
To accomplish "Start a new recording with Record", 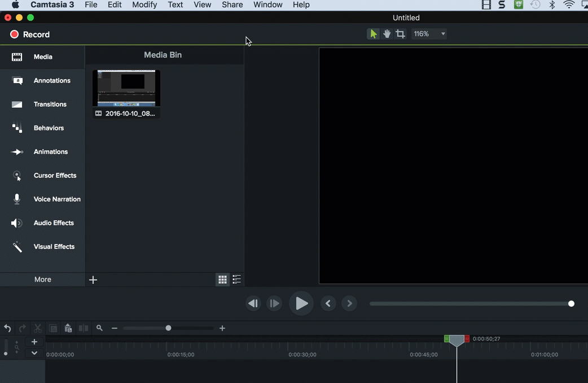I will (x=30, y=34).
